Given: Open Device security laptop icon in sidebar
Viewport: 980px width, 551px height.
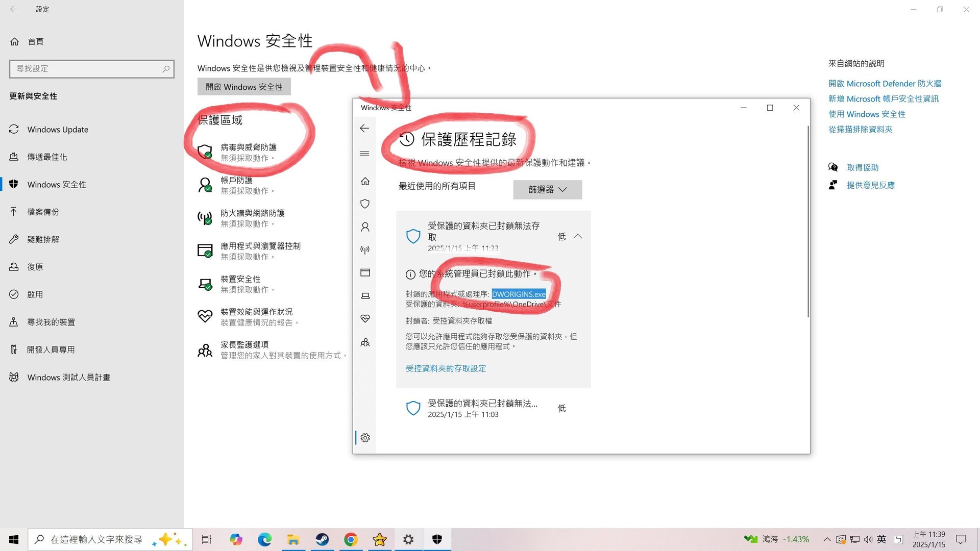Looking at the screenshot, I should (365, 296).
